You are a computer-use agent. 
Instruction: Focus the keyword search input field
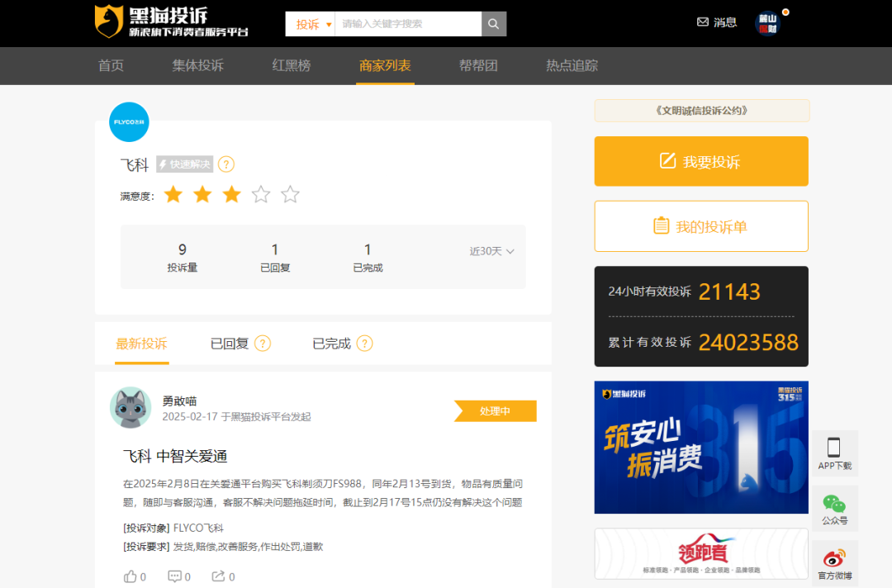pyautogui.click(x=407, y=24)
